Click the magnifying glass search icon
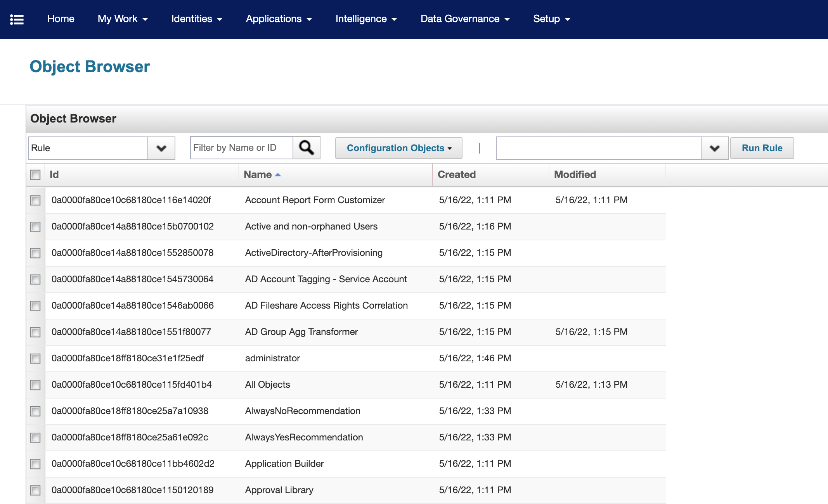Viewport: 828px width, 504px height. 306,148
